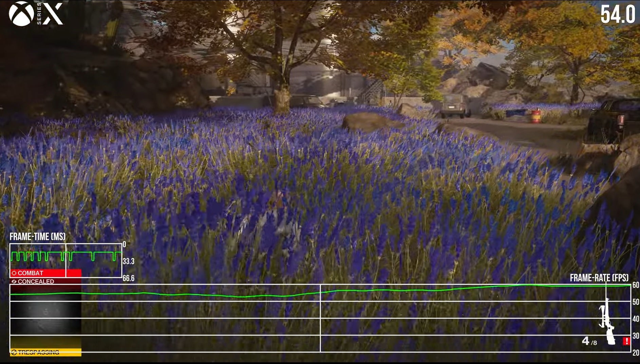The height and width of the screenshot is (364, 640).
Task: Click the red explosive barrel by the road
Action: pos(536,116)
